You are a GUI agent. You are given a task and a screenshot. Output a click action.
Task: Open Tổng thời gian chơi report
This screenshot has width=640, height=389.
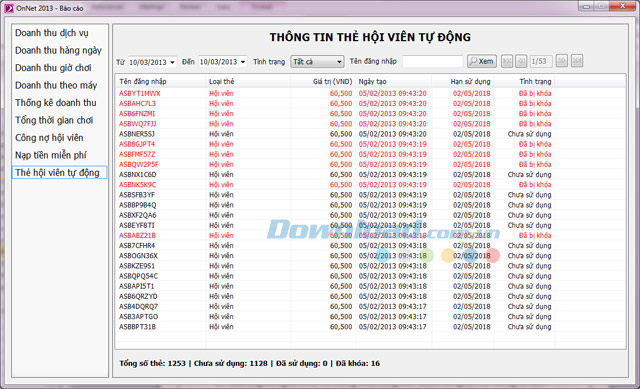click(54, 120)
